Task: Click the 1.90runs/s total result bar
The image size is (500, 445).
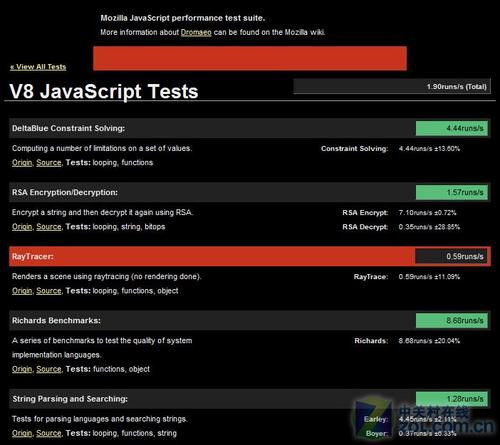Action: click(x=392, y=86)
